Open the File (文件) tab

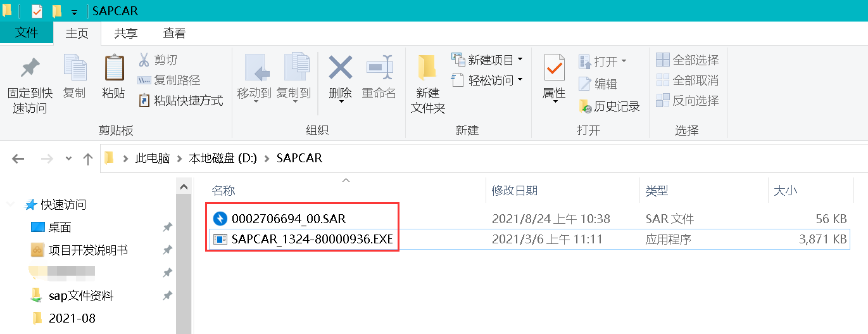click(27, 33)
